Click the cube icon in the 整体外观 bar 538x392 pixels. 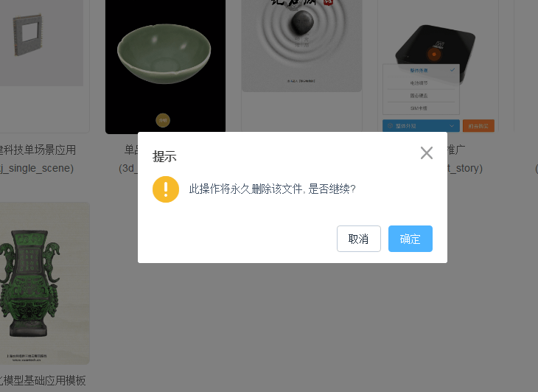click(x=390, y=126)
